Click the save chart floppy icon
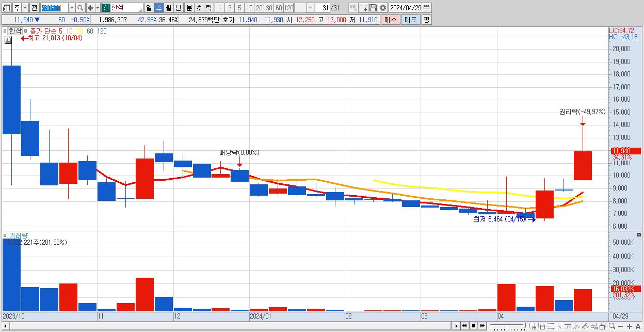Viewport: 644px width, 332px height. [x=373, y=8]
